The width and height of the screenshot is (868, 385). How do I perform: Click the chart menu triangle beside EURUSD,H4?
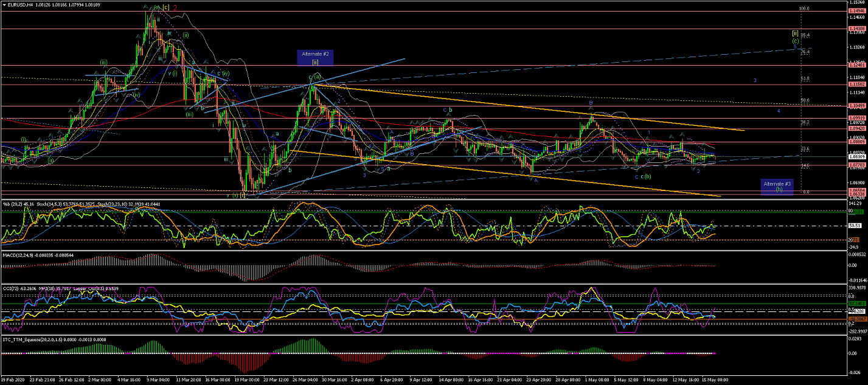(x=4, y=5)
